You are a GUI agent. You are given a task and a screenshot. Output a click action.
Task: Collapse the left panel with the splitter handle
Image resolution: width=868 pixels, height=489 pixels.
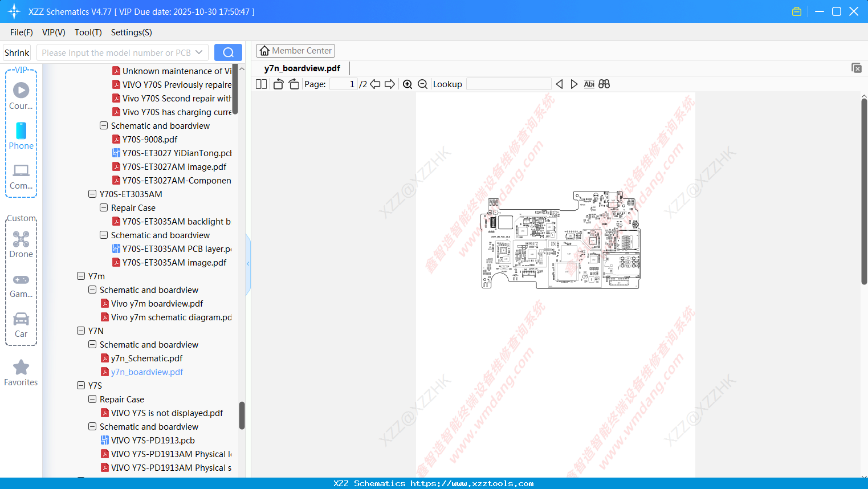click(248, 264)
